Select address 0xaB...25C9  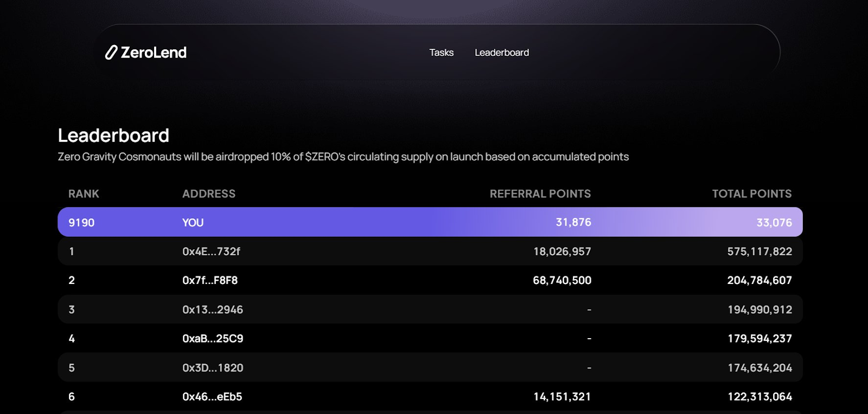click(x=213, y=339)
